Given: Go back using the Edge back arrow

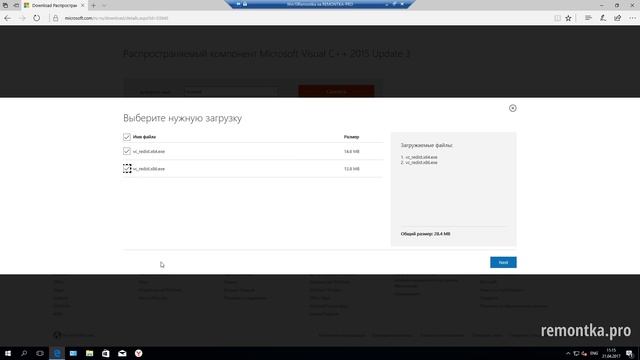Looking at the screenshot, I should pyautogui.click(x=7, y=18).
